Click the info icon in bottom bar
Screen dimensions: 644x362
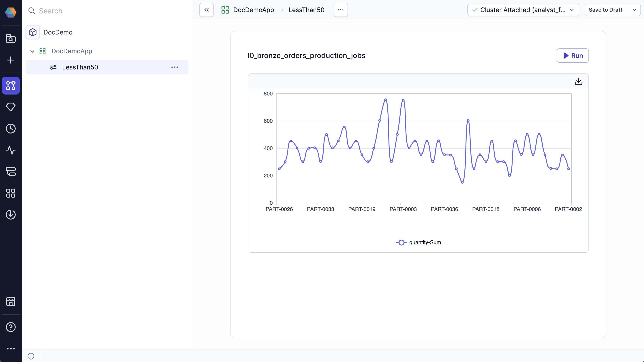tap(31, 356)
